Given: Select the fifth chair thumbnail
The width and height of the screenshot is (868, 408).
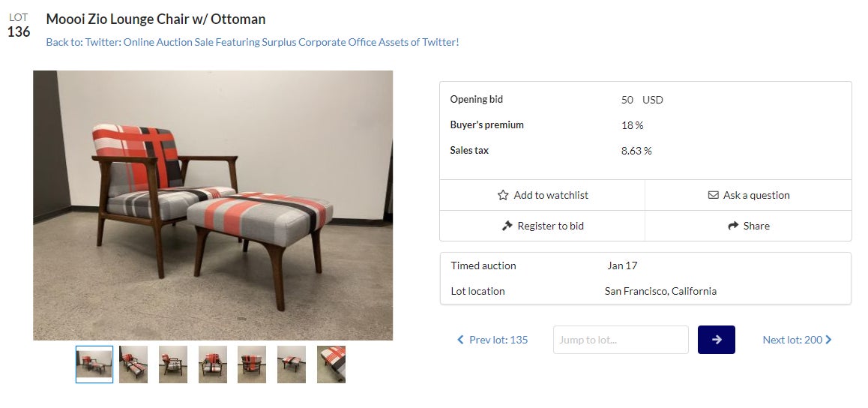Looking at the screenshot, I should [252, 364].
